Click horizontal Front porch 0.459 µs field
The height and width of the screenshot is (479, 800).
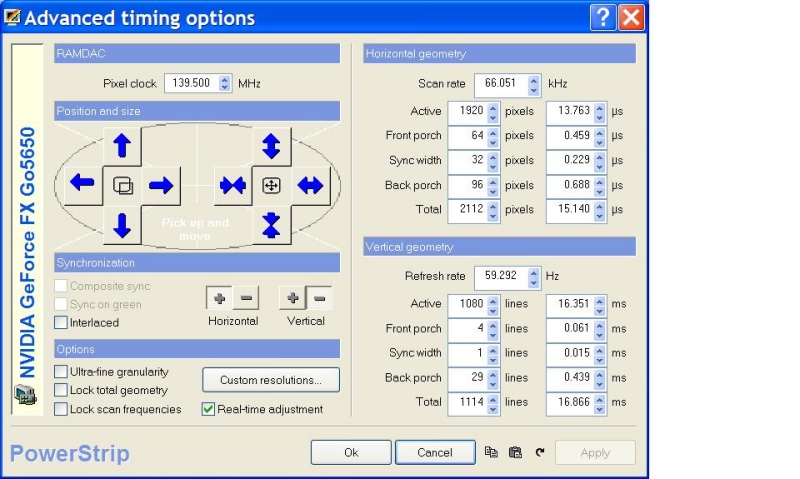[x=571, y=136]
